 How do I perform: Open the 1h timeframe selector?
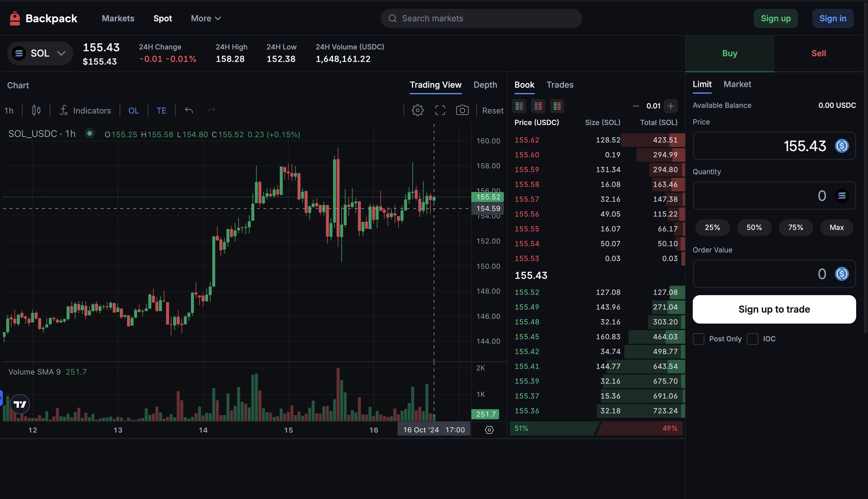pyautogui.click(x=9, y=110)
